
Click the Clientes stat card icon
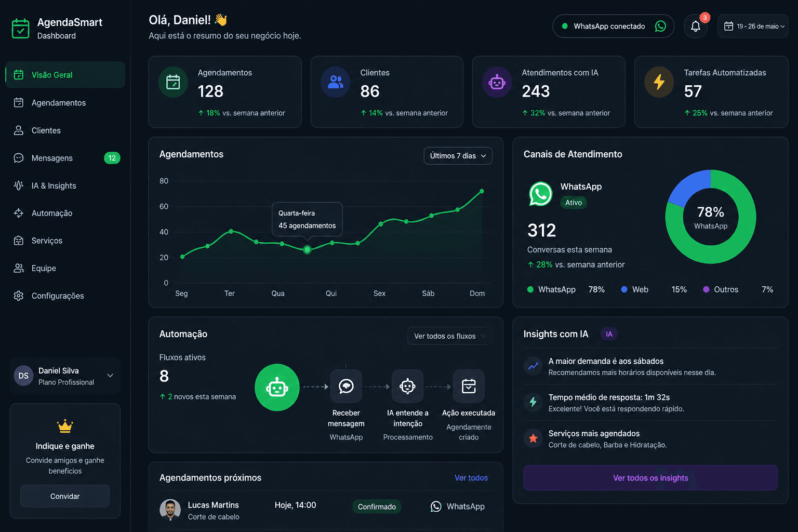point(335,82)
